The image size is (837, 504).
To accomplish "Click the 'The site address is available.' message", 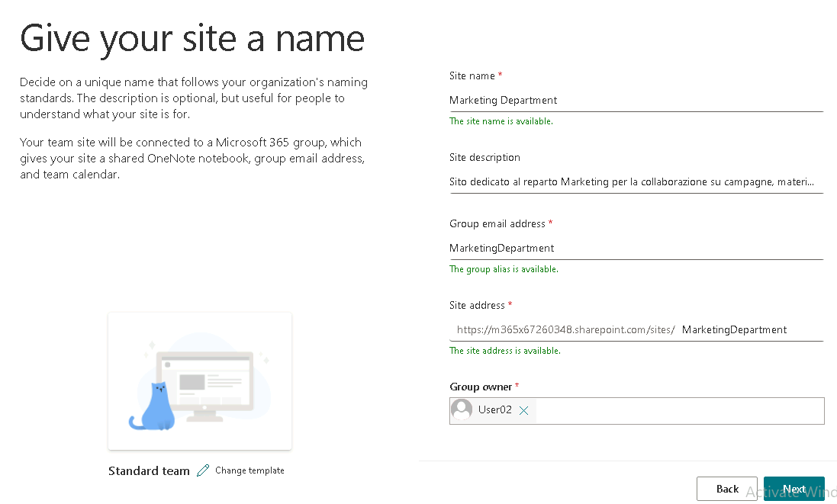I will (x=505, y=351).
